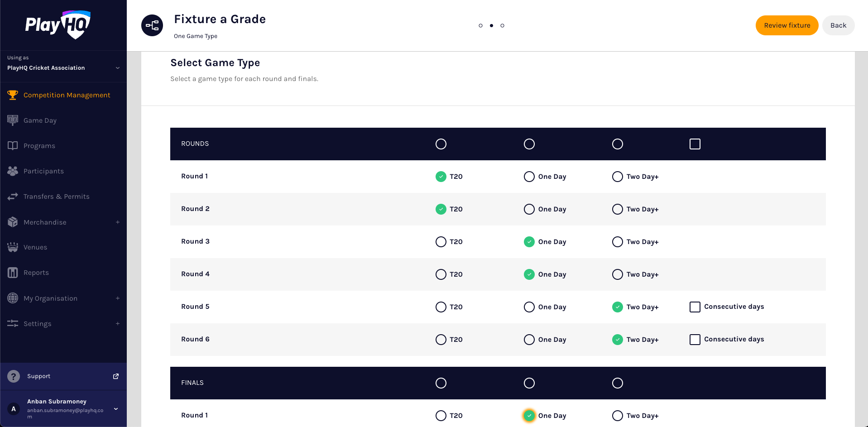Open Competition Management menu item
The height and width of the screenshot is (427, 868).
67,95
